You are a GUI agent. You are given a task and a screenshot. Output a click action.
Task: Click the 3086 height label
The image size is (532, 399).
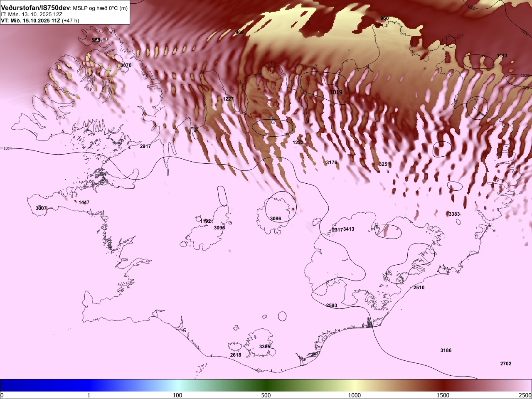coord(276,219)
